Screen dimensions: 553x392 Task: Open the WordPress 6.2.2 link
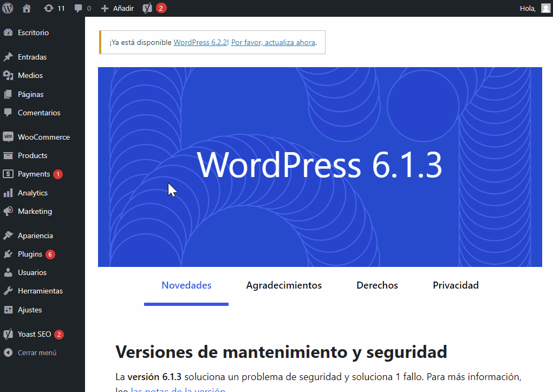[200, 42]
